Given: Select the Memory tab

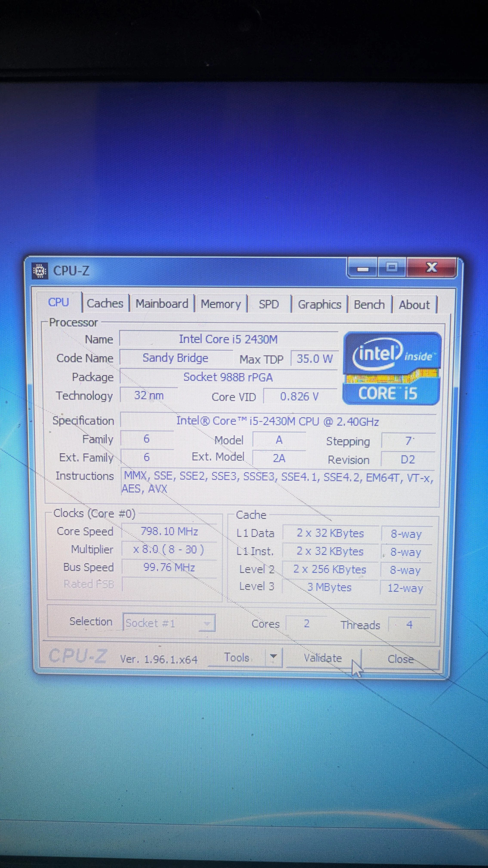Looking at the screenshot, I should click(x=221, y=304).
